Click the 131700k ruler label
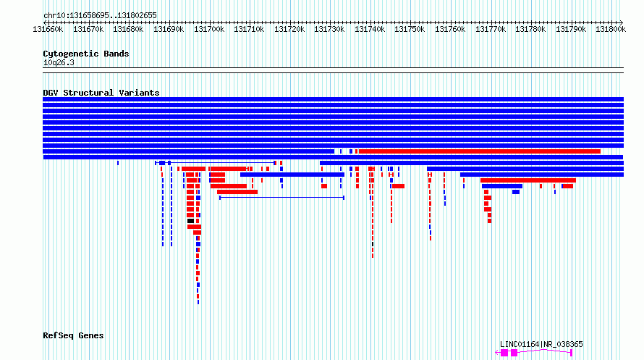Viewport: 644px width, 360px height. [209, 29]
